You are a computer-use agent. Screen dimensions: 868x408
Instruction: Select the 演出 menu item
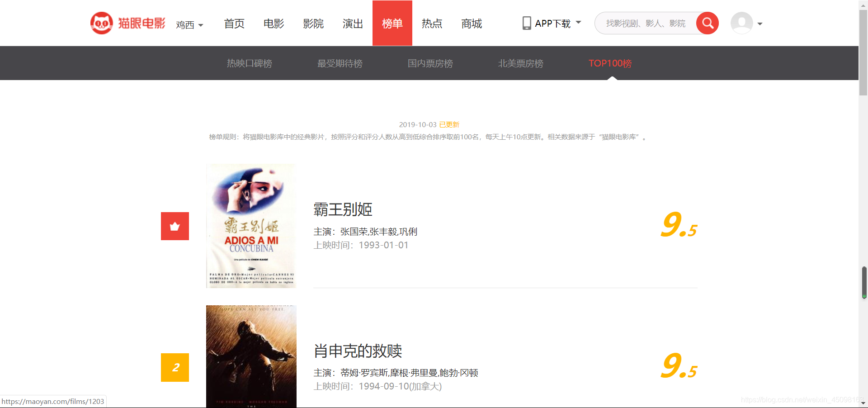coord(353,24)
